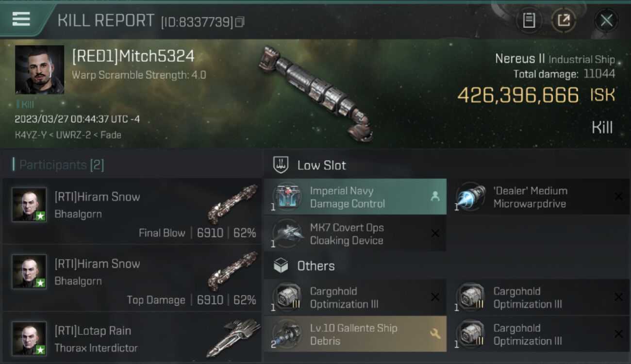631x364 pixels.
Task: Open Hiram Snow Final Blow participant entry
Action: click(x=132, y=211)
